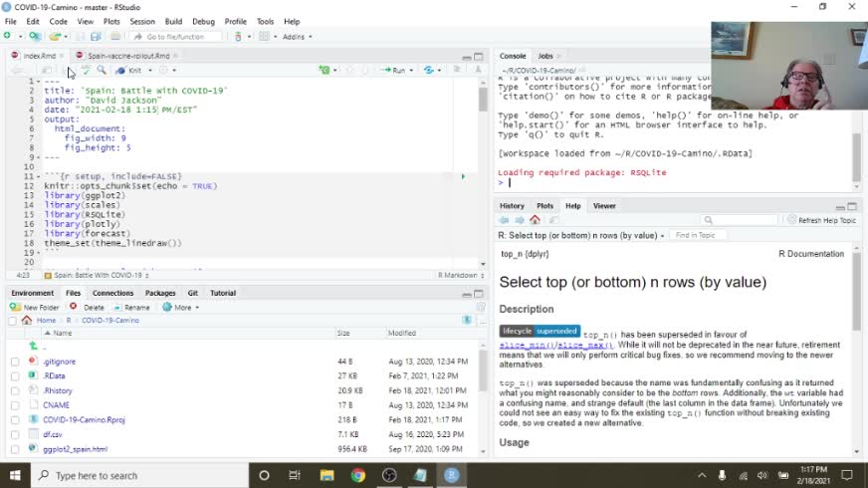
Task: Expand the New File dropdown arrow
Action: (x=20, y=37)
